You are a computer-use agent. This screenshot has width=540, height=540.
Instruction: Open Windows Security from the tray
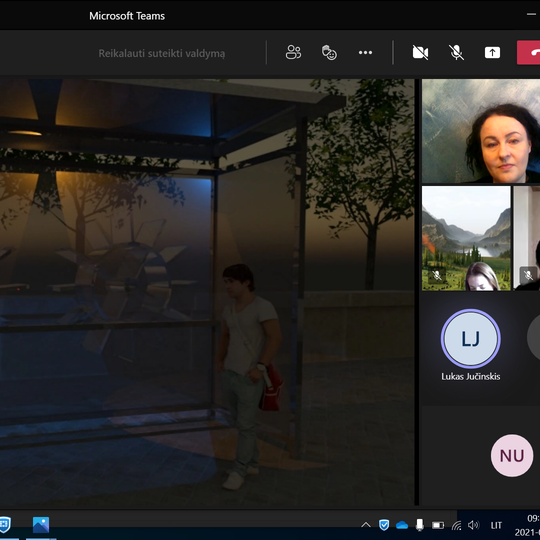click(384, 525)
